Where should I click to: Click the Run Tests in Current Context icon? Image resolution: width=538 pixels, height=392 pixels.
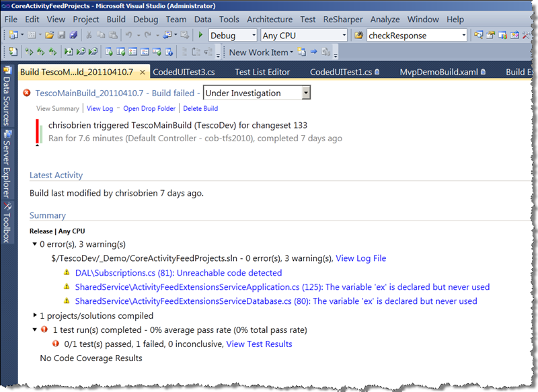(x=29, y=52)
